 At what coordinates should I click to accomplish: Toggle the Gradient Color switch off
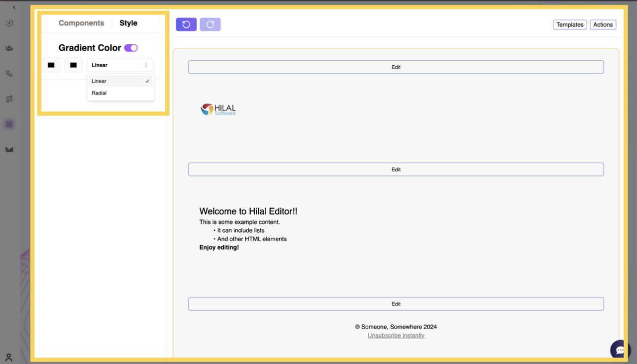point(131,48)
